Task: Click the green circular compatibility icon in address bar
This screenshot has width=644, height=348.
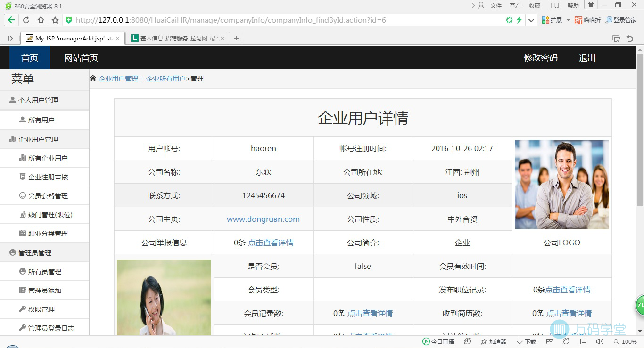Action: point(509,20)
